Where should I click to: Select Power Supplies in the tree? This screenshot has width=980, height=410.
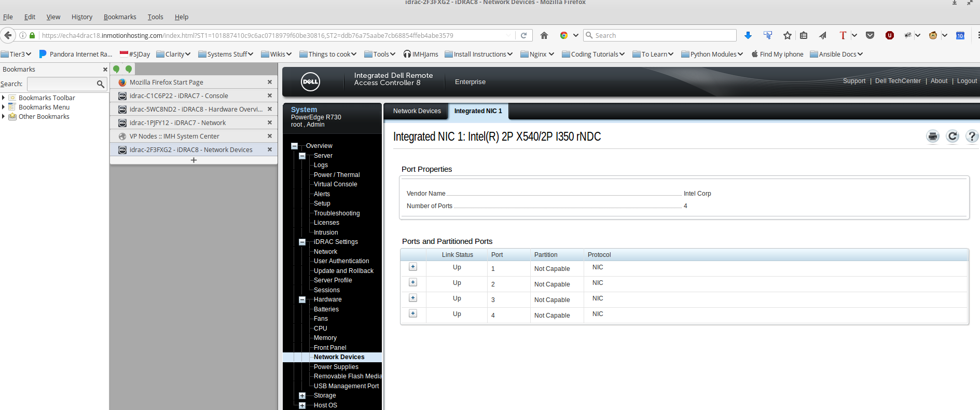[x=336, y=367]
